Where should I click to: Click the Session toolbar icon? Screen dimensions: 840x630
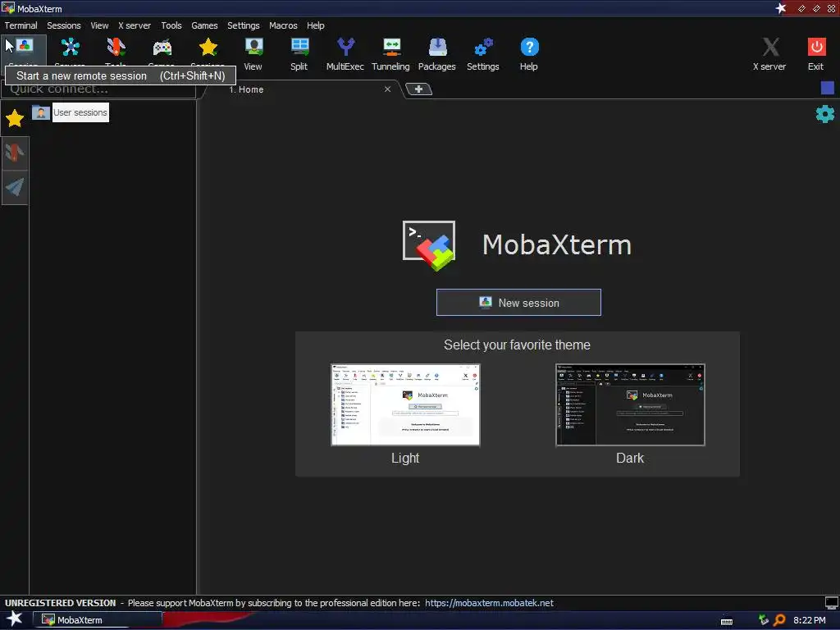click(x=24, y=48)
